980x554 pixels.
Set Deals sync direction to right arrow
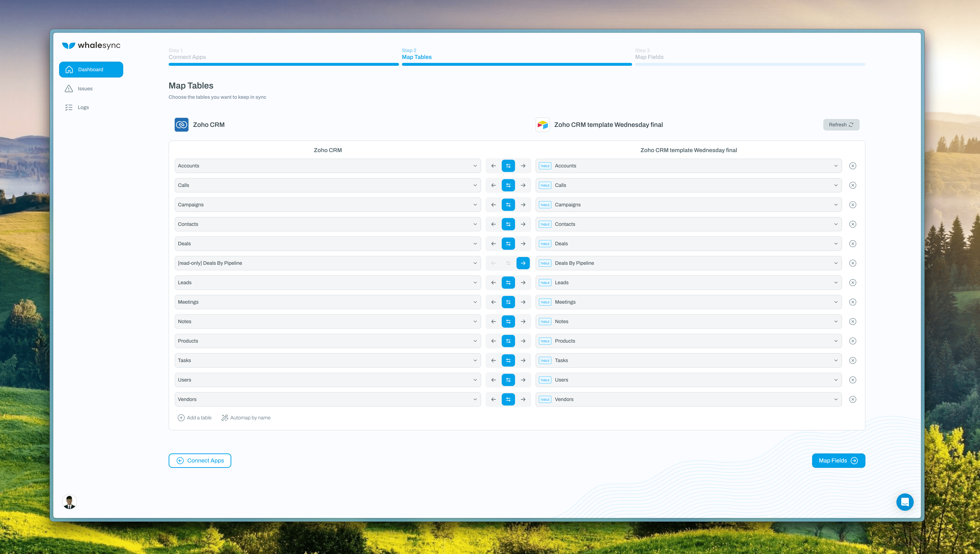pos(523,243)
